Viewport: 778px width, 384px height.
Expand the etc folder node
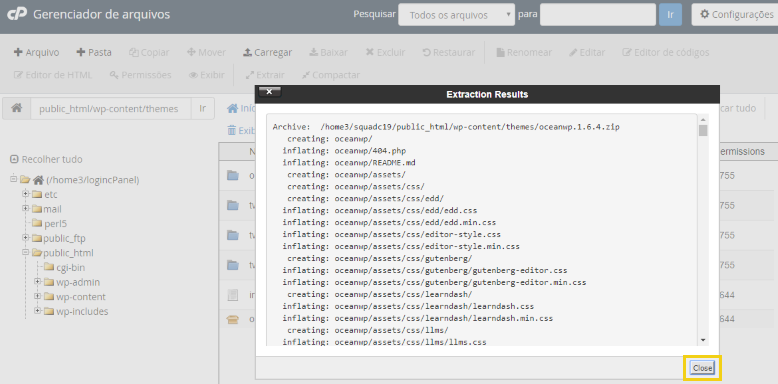(25, 194)
